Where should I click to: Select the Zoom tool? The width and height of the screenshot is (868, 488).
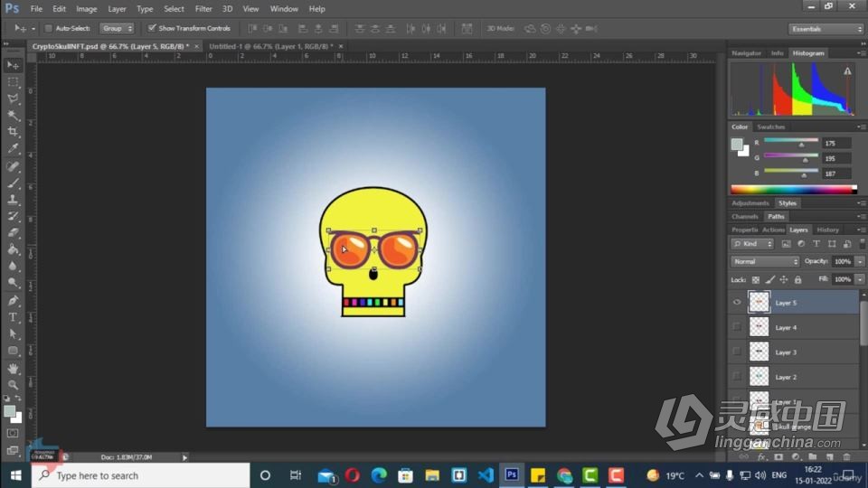tap(13, 385)
